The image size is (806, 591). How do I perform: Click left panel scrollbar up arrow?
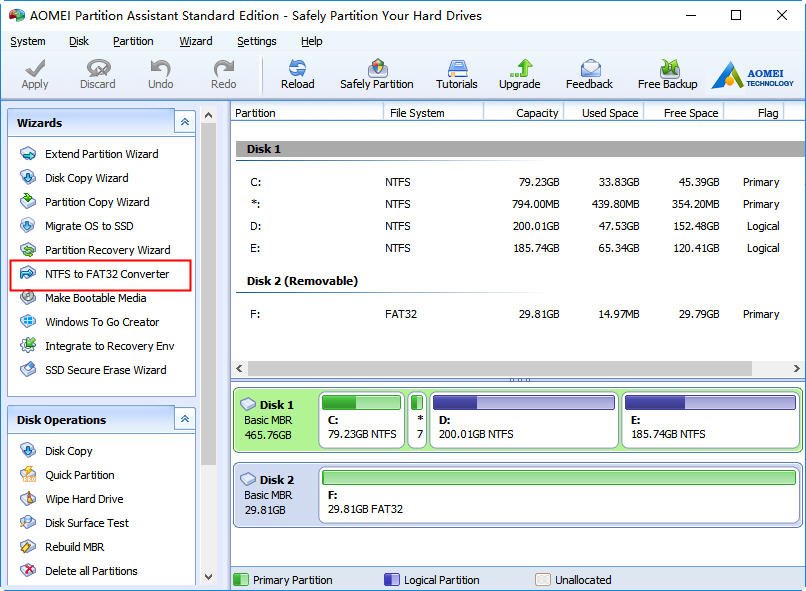[x=208, y=116]
